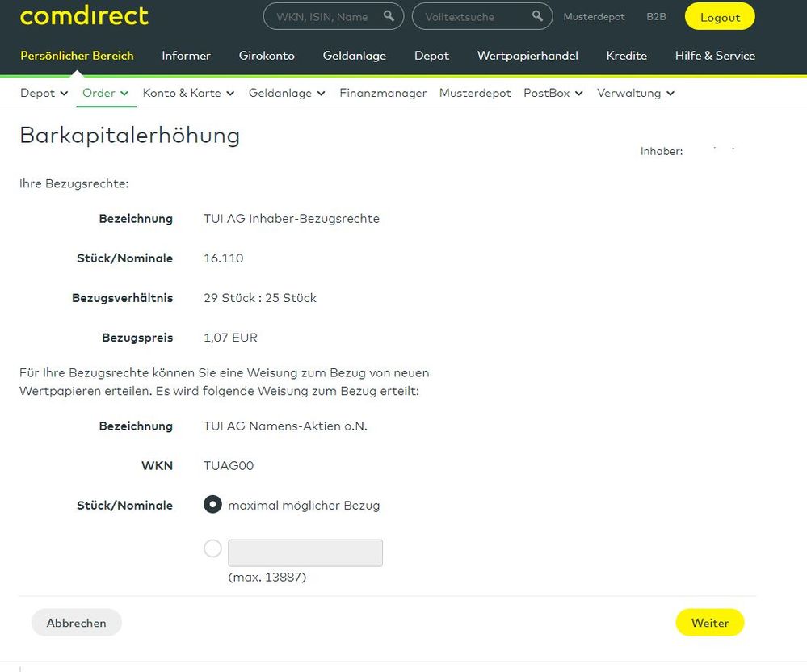Navigate to the Kredite menu item
Screen dimensions: 807x672
626,56
